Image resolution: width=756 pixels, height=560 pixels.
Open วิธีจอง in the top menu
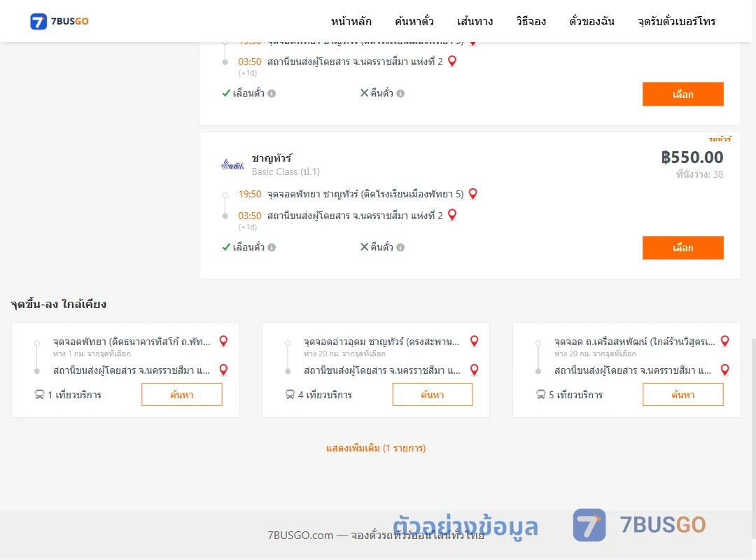531,21
